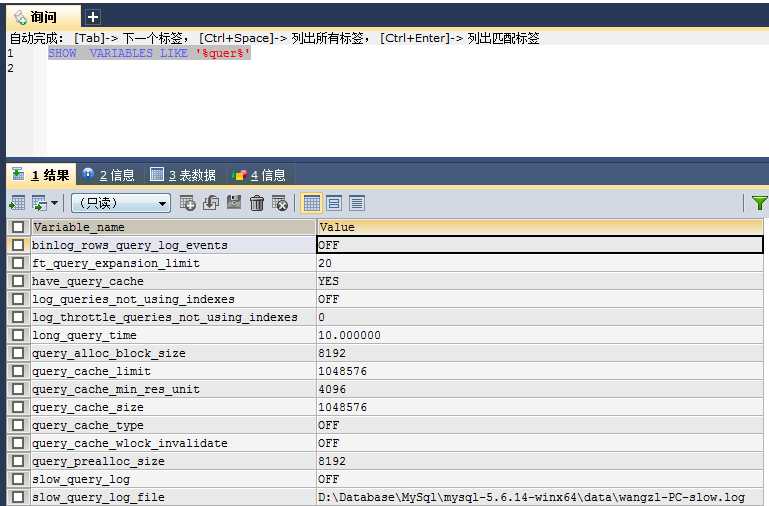Click the insert new row icon
The width and height of the screenshot is (769, 506).
coord(187,202)
